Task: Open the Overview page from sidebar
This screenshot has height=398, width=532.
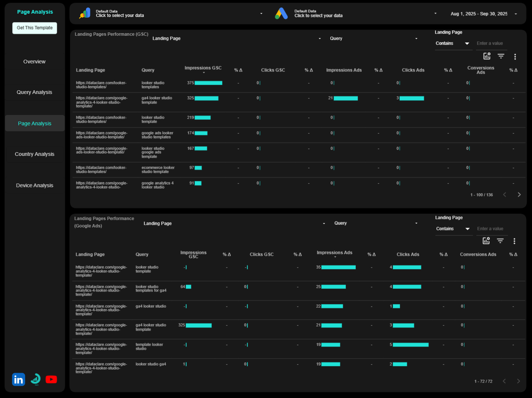Action: tap(34, 62)
